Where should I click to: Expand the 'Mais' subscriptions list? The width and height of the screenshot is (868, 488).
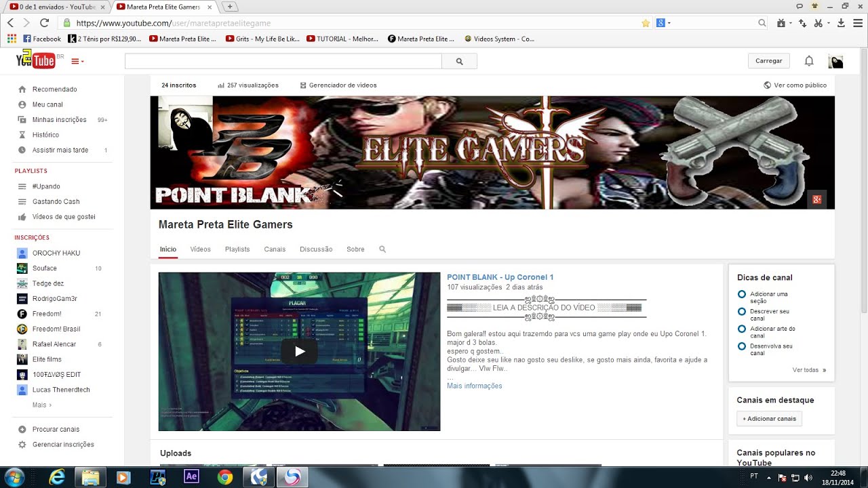[42, 405]
